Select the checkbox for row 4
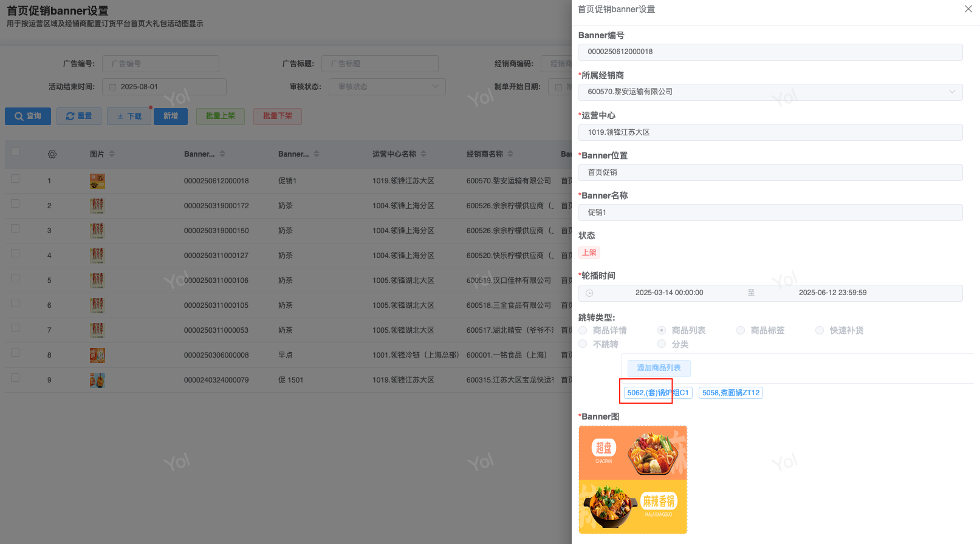980x544 pixels. click(15, 253)
